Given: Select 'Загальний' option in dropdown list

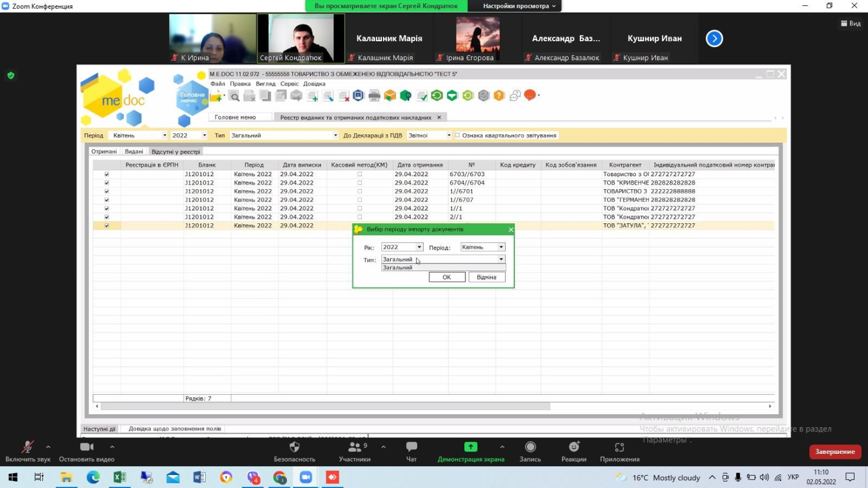Looking at the screenshot, I should (443, 268).
